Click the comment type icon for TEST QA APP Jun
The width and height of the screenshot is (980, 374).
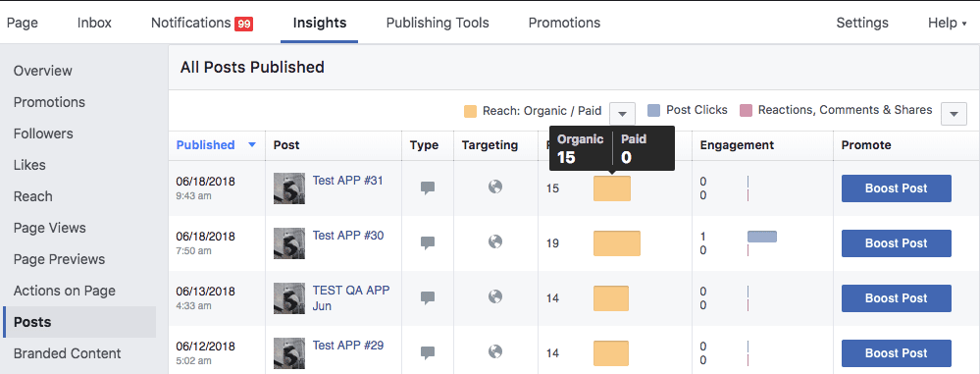tap(428, 297)
